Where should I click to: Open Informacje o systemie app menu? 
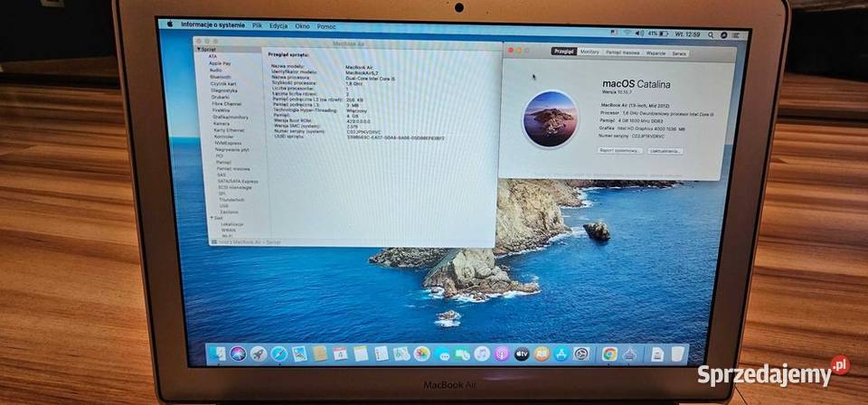tap(212, 25)
